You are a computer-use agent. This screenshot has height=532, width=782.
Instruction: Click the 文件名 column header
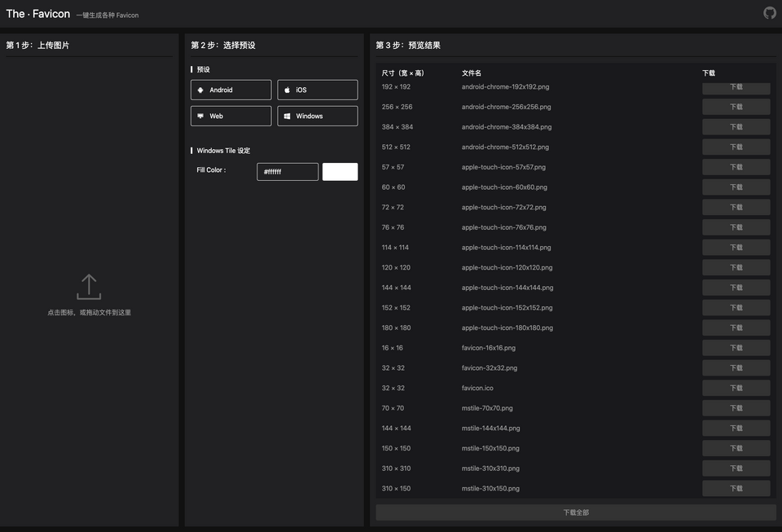[x=472, y=73]
